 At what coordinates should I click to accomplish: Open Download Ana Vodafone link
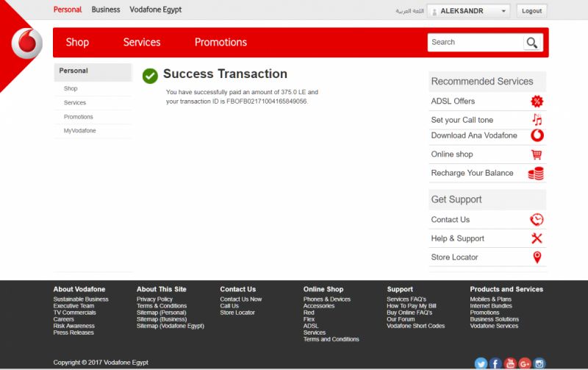(x=474, y=135)
